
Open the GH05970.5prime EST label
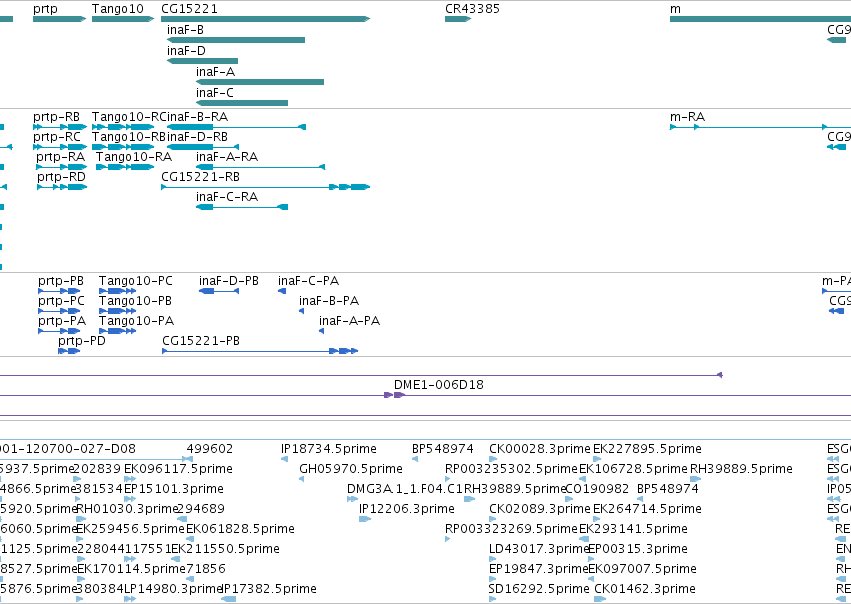click(x=351, y=469)
